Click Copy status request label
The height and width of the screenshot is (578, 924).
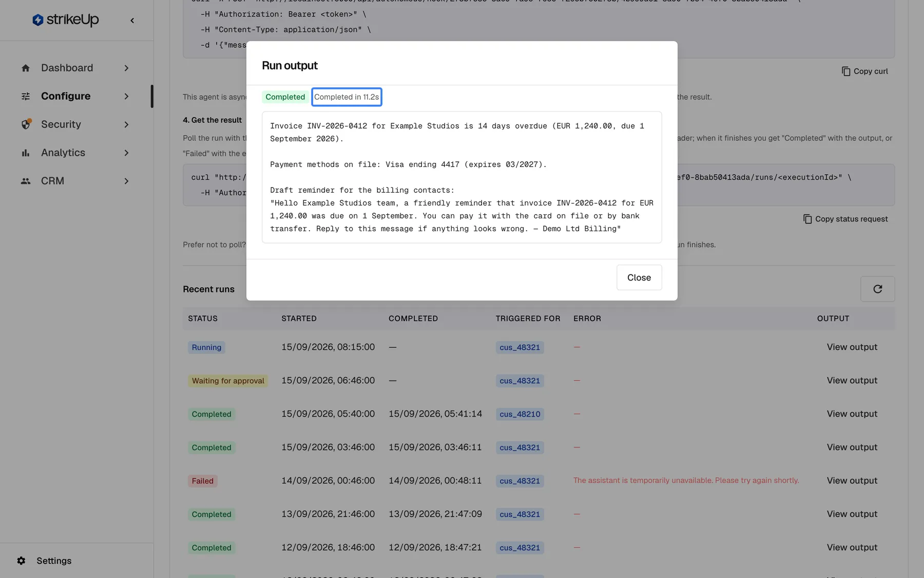(851, 219)
